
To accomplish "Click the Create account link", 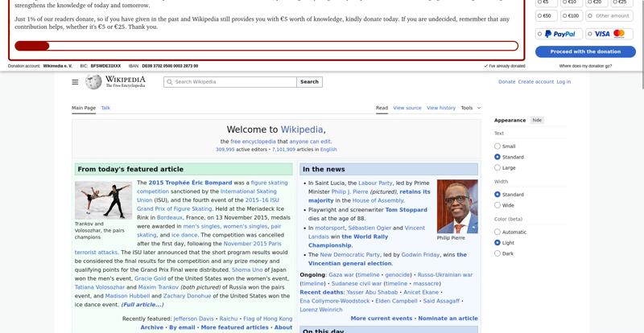I will pos(535,82).
